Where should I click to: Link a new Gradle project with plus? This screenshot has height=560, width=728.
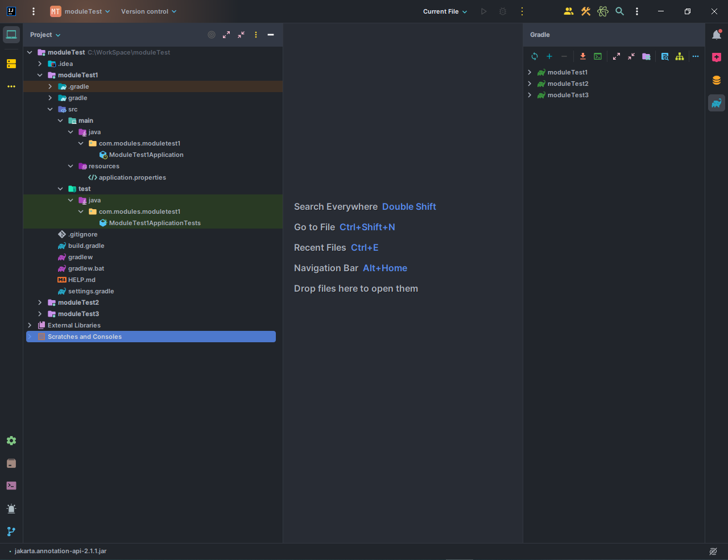point(549,56)
